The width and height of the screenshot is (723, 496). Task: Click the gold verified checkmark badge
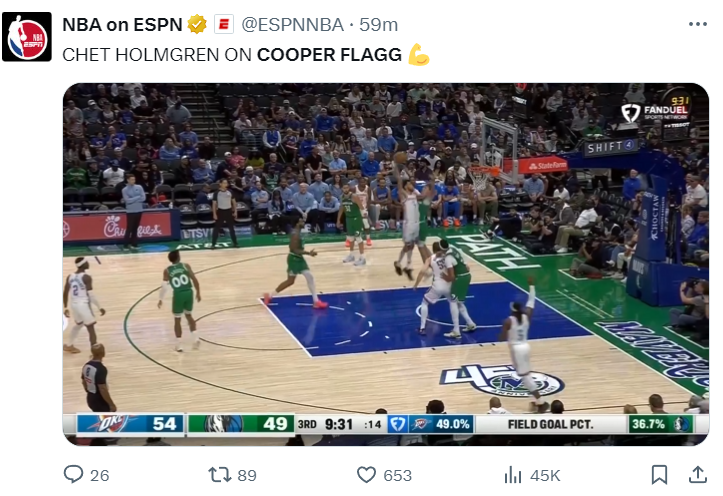[197, 24]
